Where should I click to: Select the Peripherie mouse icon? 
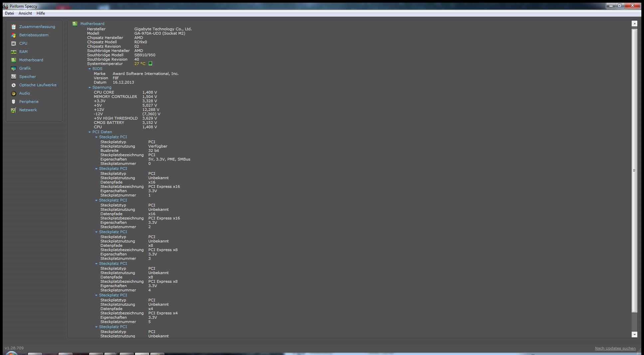14,102
